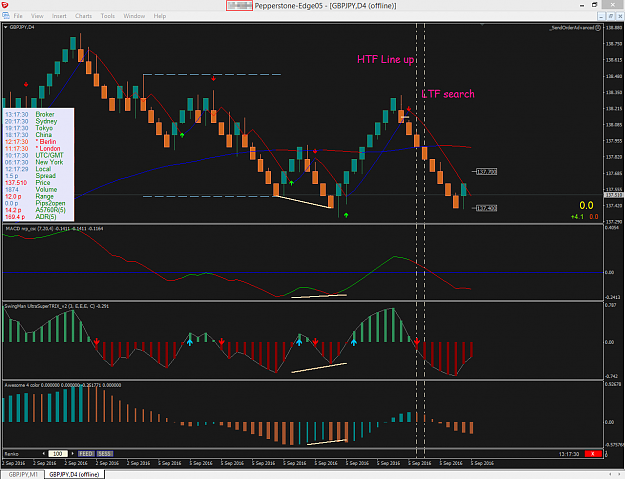Click the London time row in info panel

click(32, 148)
